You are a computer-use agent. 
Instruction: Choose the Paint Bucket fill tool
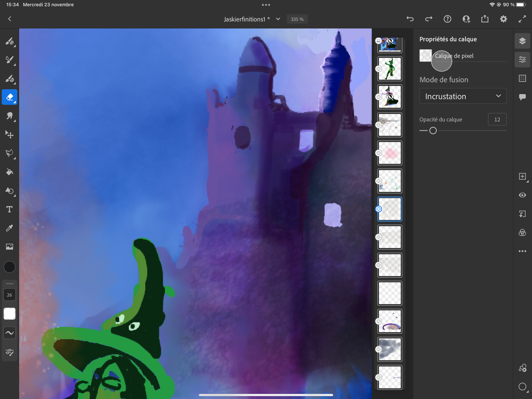coord(9,172)
